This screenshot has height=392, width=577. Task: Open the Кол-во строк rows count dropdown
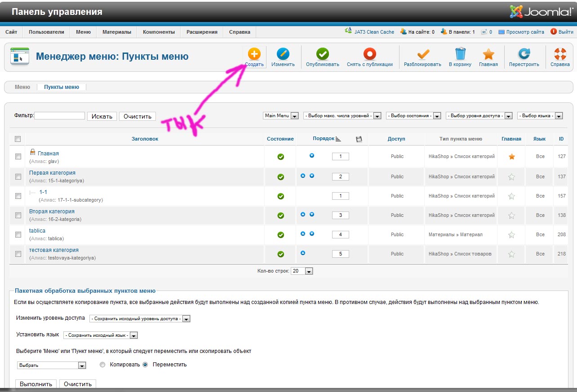click(x=302, y=271)
